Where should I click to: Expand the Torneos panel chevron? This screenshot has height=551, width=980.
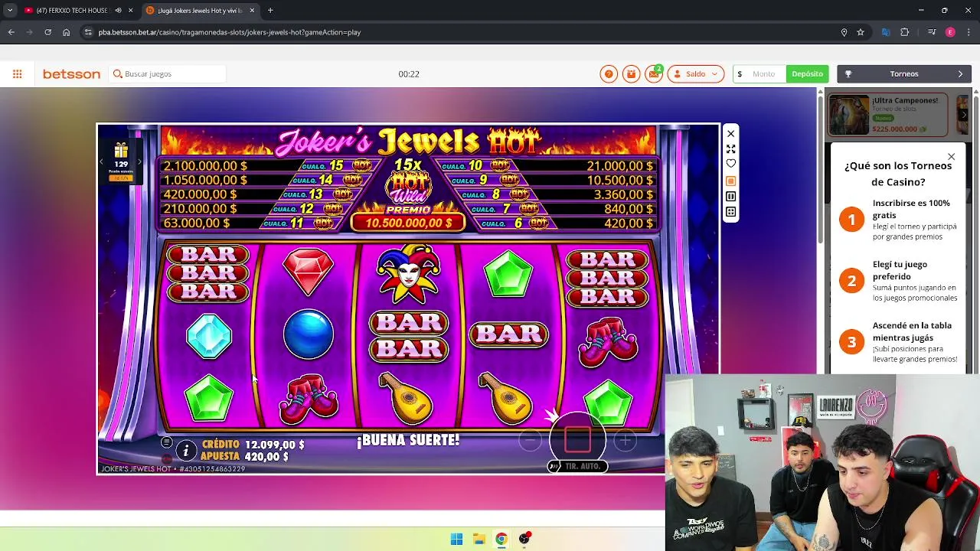pos(960,74)
